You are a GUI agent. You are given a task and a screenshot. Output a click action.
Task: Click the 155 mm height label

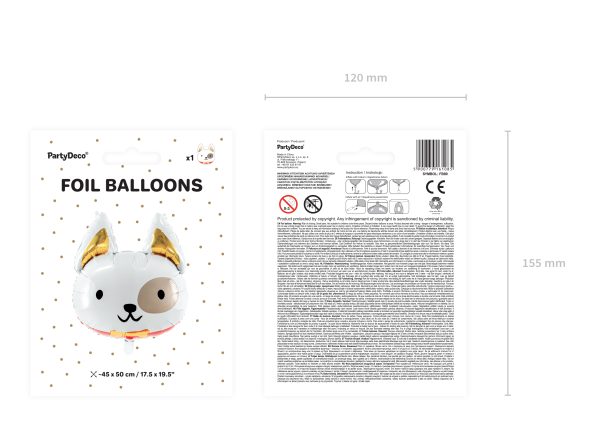[x=543, y=263]
